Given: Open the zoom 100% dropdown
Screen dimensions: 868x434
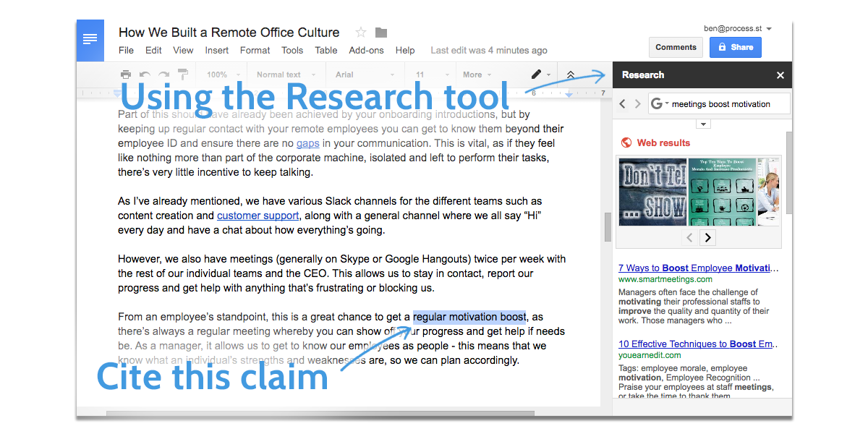Looking at the screenshot, I should [223, 75].
